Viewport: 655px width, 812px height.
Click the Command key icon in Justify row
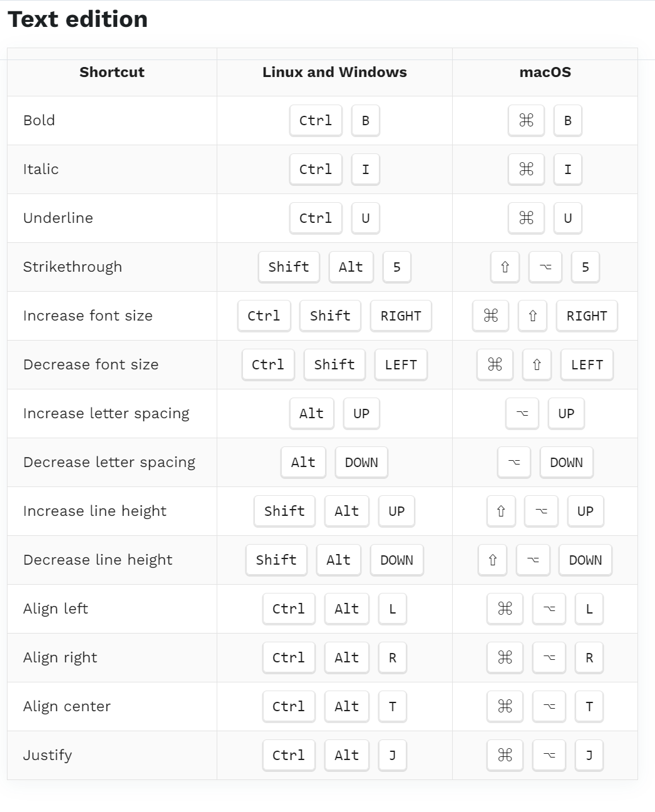pos(505,755)
